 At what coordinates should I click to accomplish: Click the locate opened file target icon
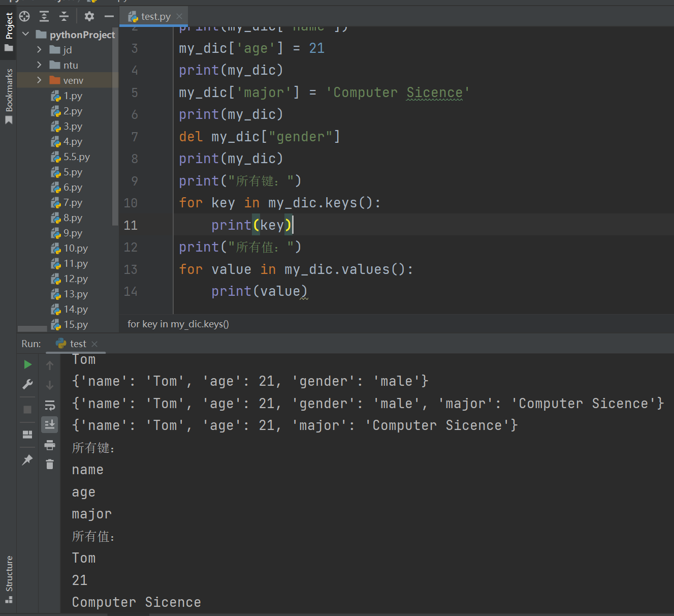point(24,16)
